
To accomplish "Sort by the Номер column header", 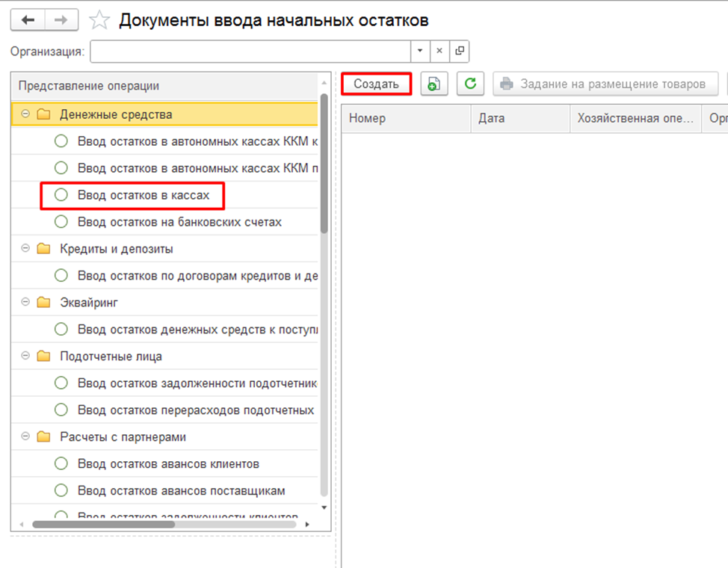I will [406, 118].
